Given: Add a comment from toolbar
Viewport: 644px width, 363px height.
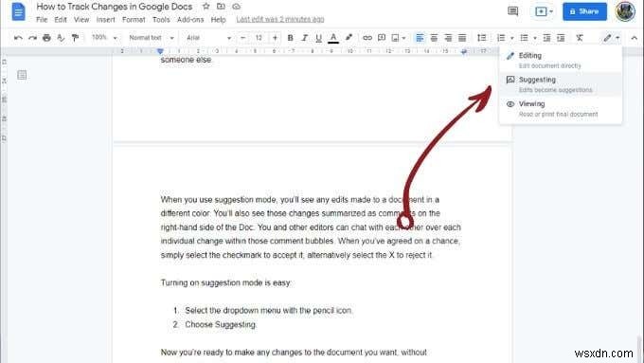Looking at the screenshot, I should [x=382, y=38].
